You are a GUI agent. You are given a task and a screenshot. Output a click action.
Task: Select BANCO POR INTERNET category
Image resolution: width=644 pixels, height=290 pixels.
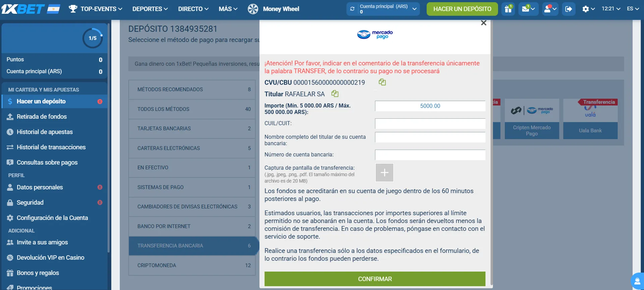pyautogui.click(x=192, y=226)
